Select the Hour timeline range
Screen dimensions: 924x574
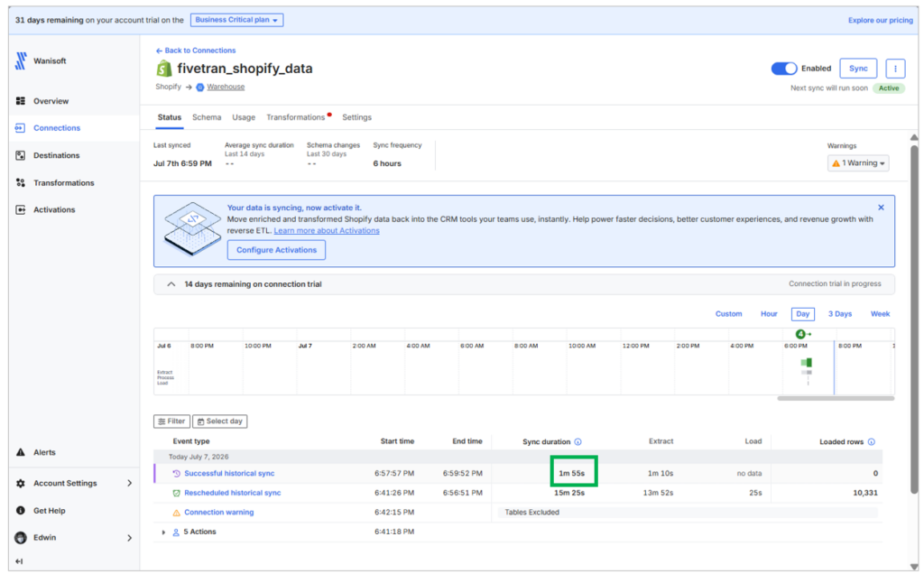click(x=769, y=314)
